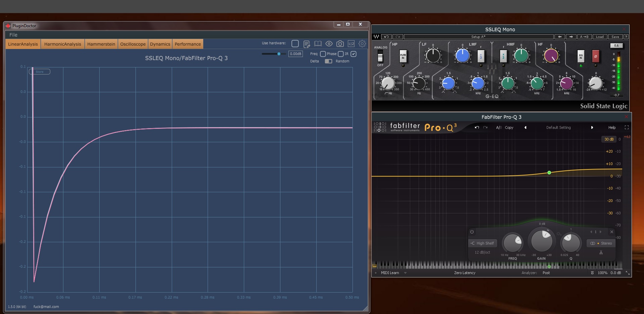Open PluginDoctor settings gear icon

coord(362,44)
